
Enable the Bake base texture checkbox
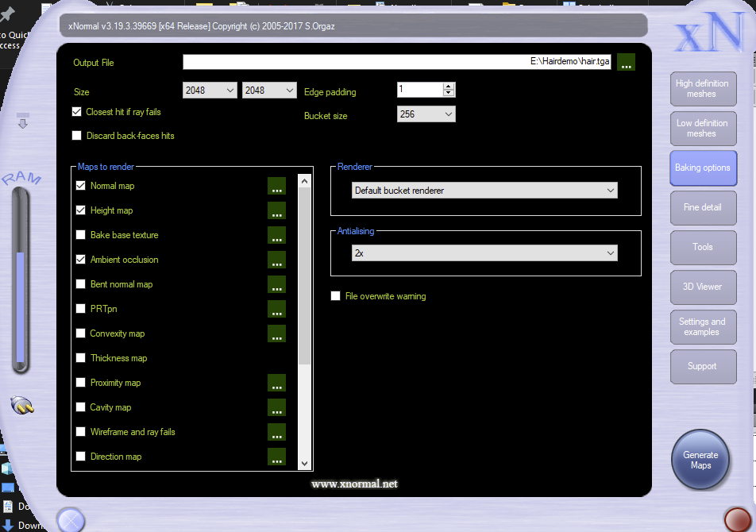click(x=80, y=235)
